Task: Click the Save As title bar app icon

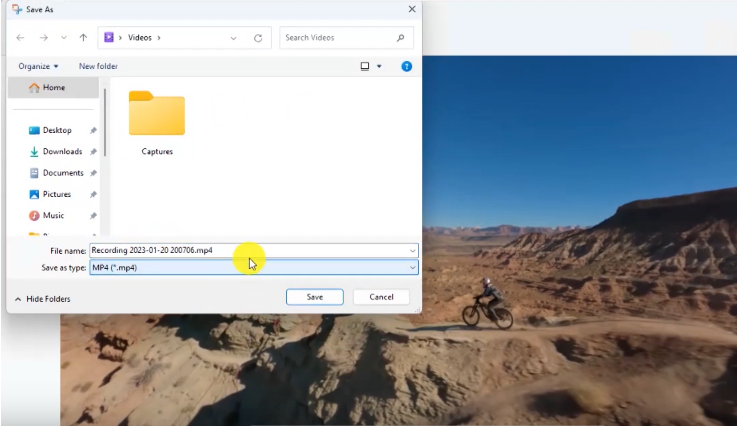Action: (x=17, y=9)
